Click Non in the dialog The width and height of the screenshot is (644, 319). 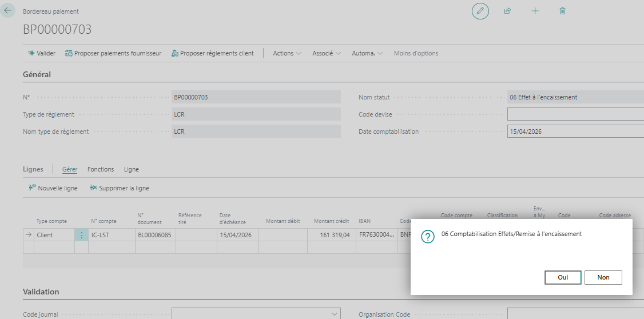603,277
